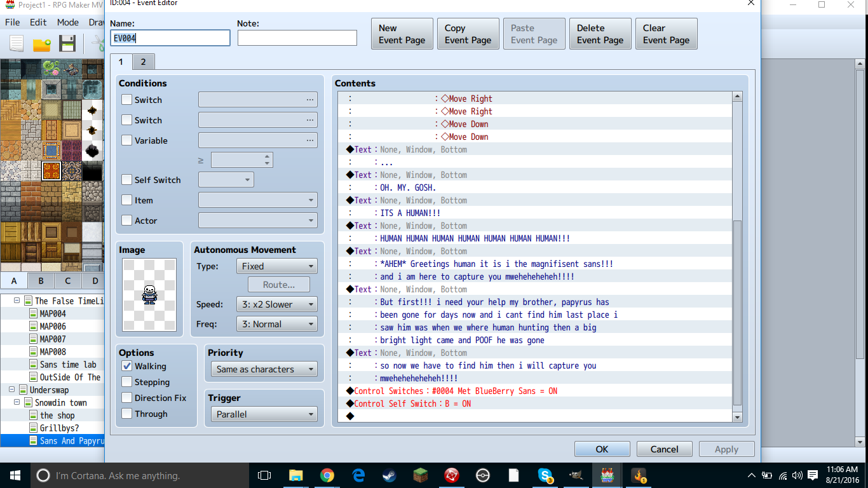Click the Sans time lab map icon
The image size is (868, 488).
tap(34, 364)
